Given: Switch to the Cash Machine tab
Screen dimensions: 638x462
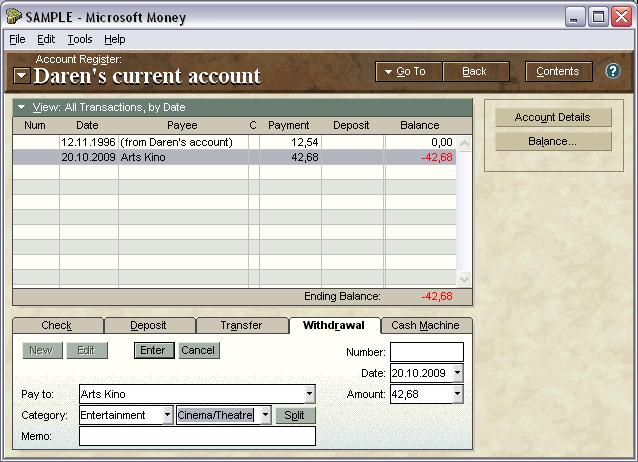Looking at the screenshot, I should pos(425,325).
